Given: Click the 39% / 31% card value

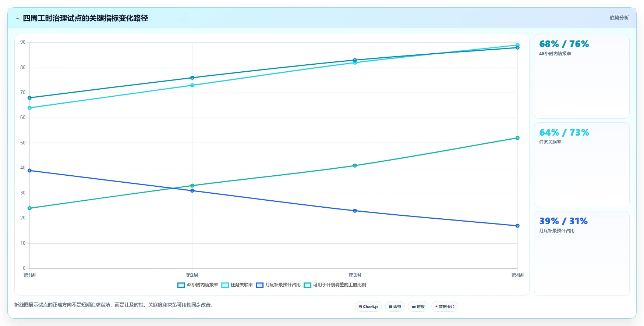Looking at the screenshot, I should click(x=563, y=221).
